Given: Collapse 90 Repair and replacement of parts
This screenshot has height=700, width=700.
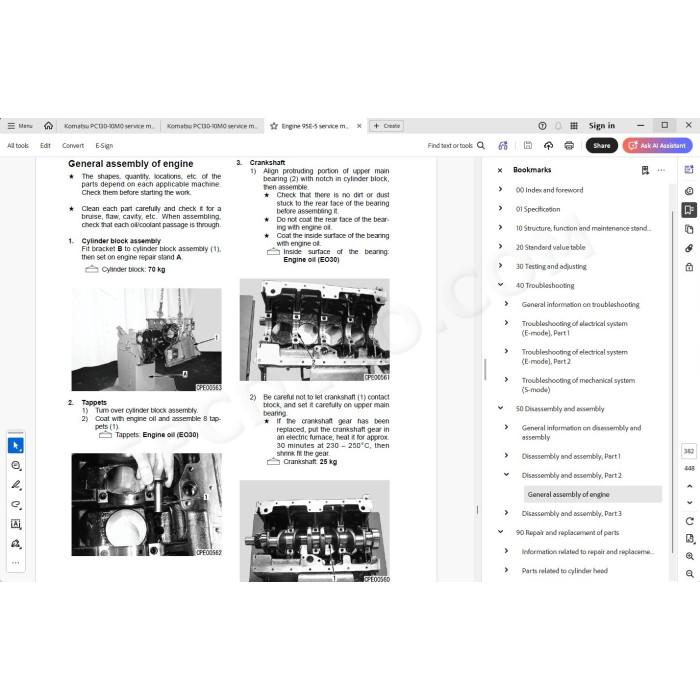Looking at the screenshot, I should pos(500,532).
